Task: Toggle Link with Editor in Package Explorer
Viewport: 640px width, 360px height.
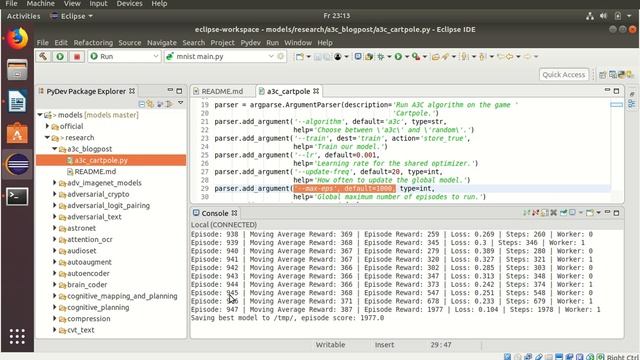Action: pyautogui.click(x=151, y=104)
